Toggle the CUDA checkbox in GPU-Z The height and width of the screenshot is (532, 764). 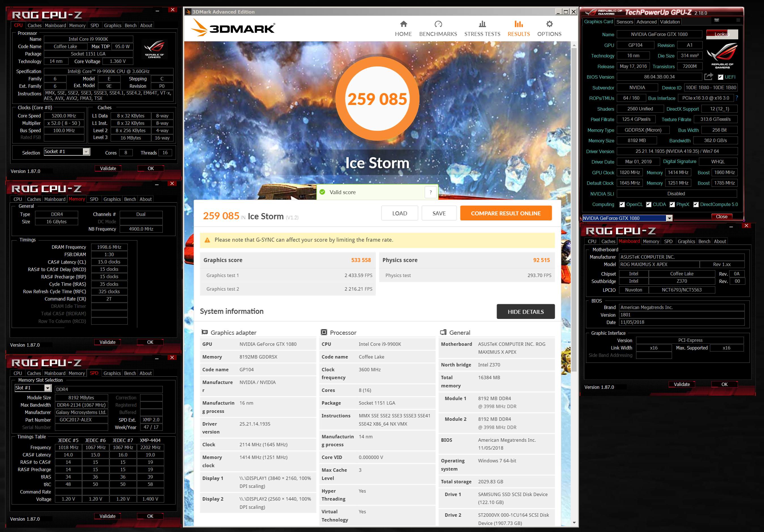(x=649, y=204)
